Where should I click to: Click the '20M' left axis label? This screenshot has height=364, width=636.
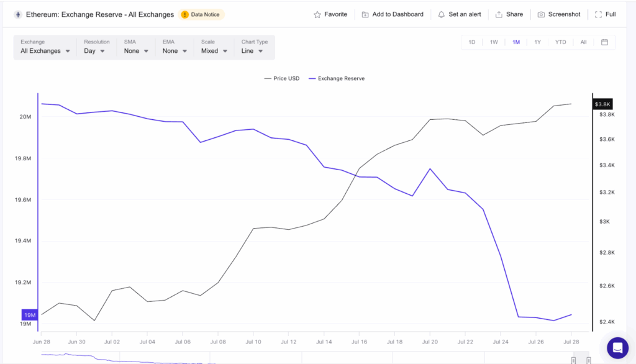pos(25,116)
